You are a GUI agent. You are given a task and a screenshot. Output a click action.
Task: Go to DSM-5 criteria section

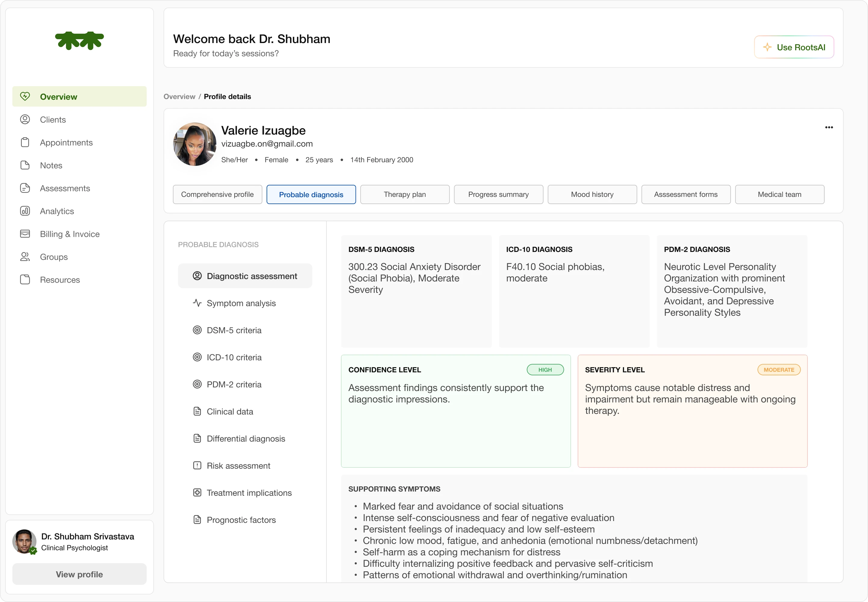(x=234, y=330)
